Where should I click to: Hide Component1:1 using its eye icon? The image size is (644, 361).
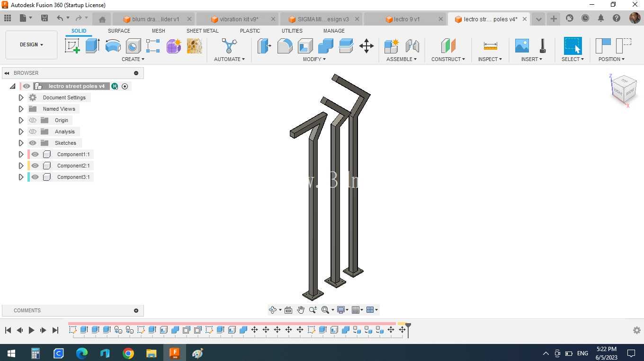tap(35, 154)
